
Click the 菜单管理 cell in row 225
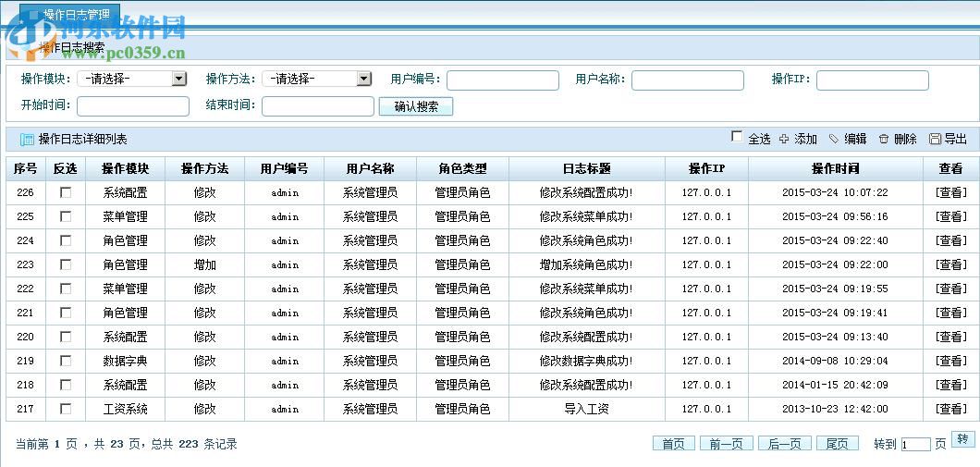pos(125,216)
